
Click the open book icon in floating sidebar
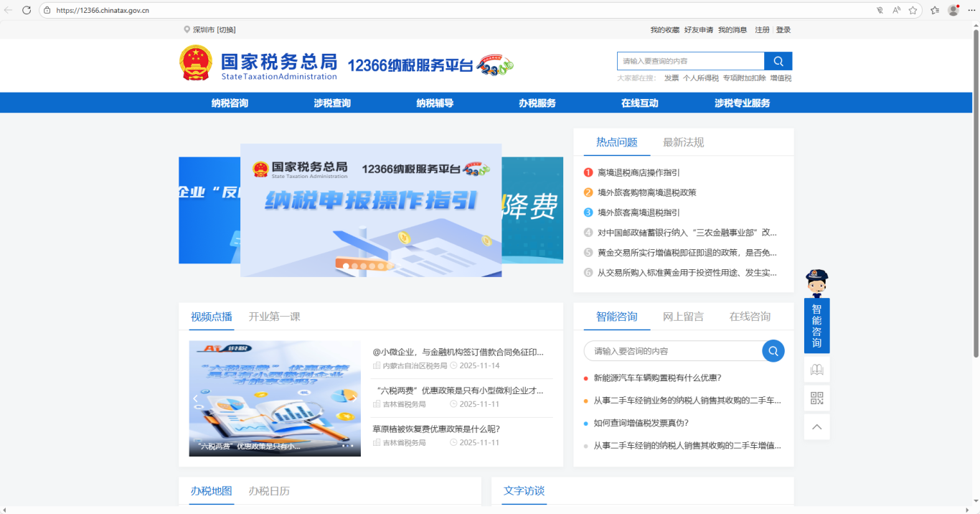tap(816, 370)
